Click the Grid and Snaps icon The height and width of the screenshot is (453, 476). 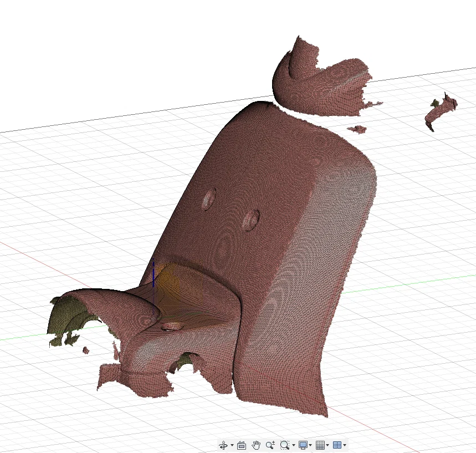[x=320, y=445]
